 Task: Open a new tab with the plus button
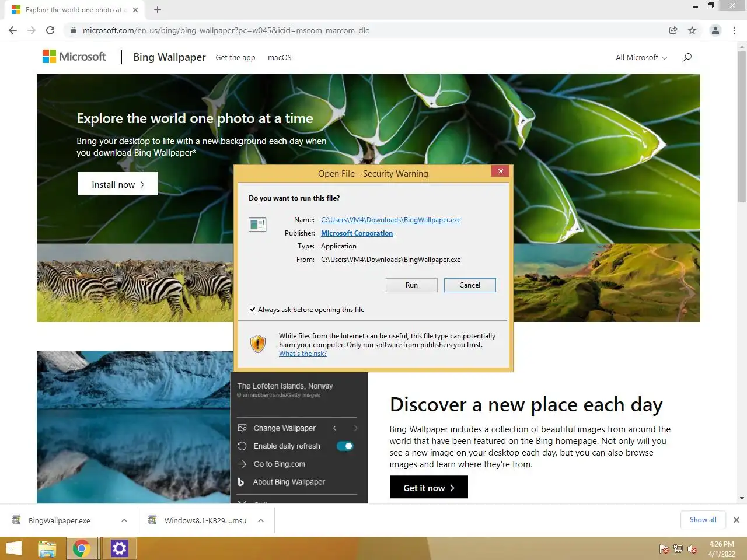click(158, 10)
